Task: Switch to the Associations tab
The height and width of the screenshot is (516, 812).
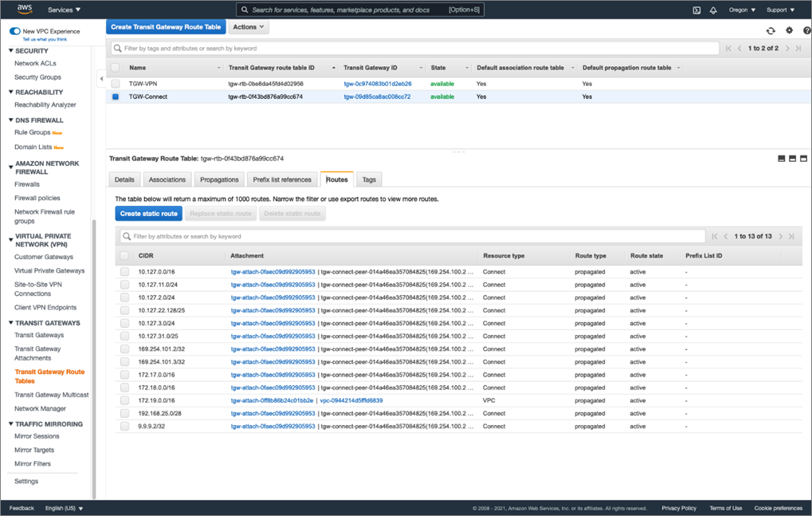Action: 167,179
